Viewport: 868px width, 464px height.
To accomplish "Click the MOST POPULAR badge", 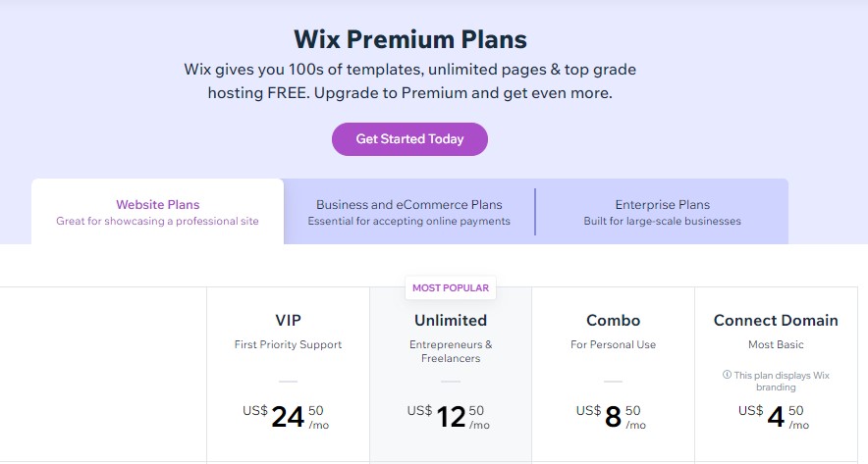I will pyautogui.click(x=451, y=287).
